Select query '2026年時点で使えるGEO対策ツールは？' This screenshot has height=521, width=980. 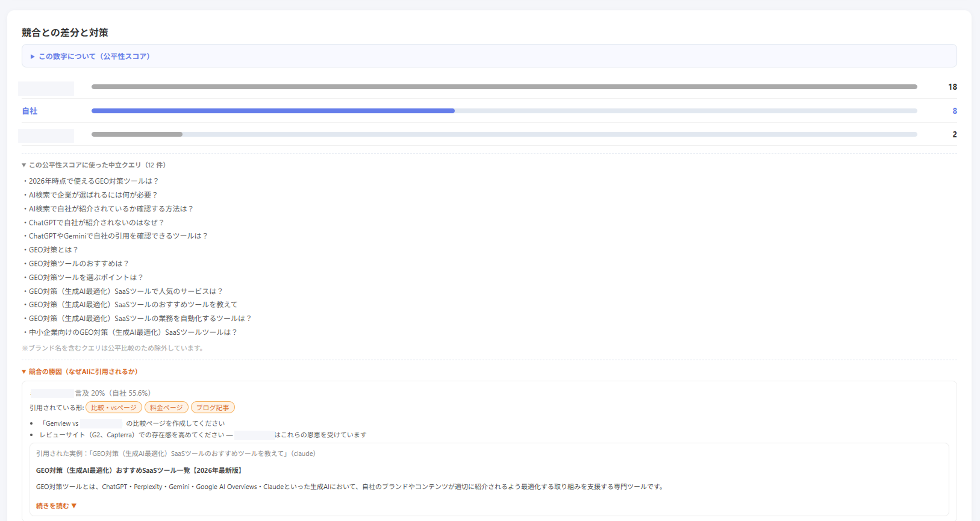[x=94, y=181]
